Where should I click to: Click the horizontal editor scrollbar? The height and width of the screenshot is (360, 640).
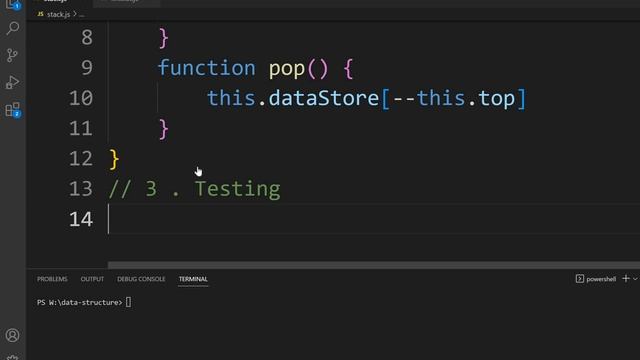pyautogui.click(x=374, y=265)
